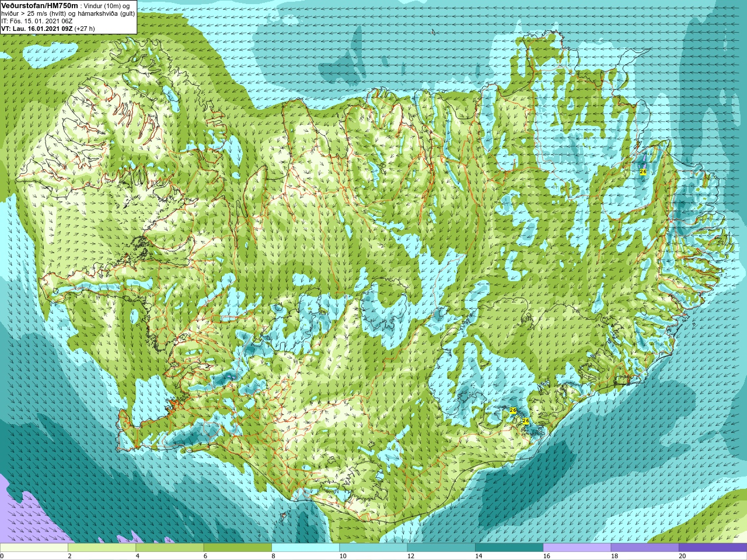
Task: Click the pale cream 0–2 m/s legend swatch
Action: [x=34, y=548]
